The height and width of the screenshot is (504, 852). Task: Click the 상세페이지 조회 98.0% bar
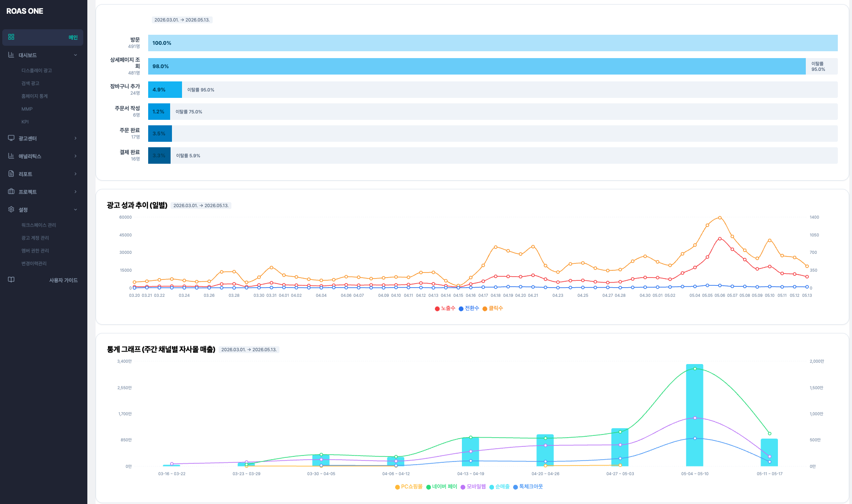pyautogui.click(x=477, y=66)
